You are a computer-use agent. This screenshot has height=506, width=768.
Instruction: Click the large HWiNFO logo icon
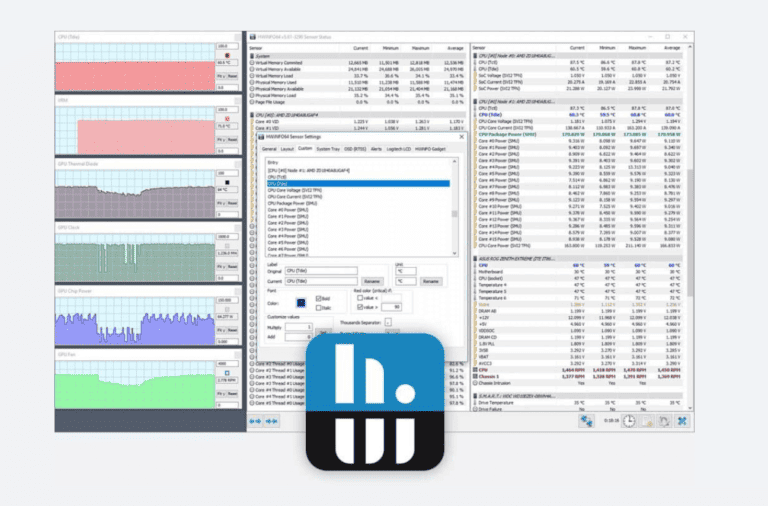coord(375,402)
